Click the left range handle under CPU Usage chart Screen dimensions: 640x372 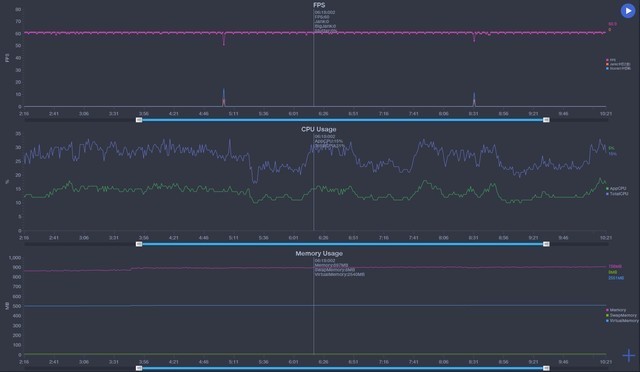139,244
